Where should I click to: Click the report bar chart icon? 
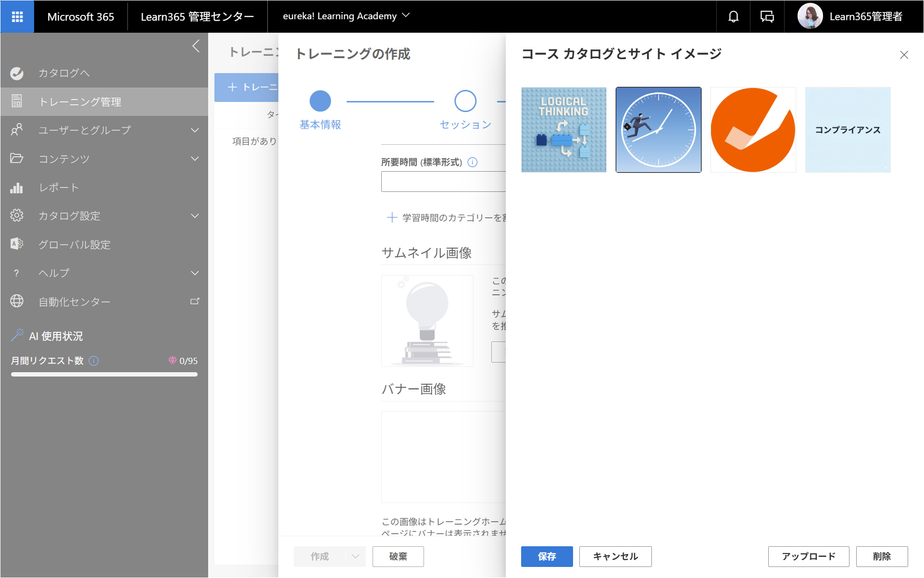click(x=17, y=188)
